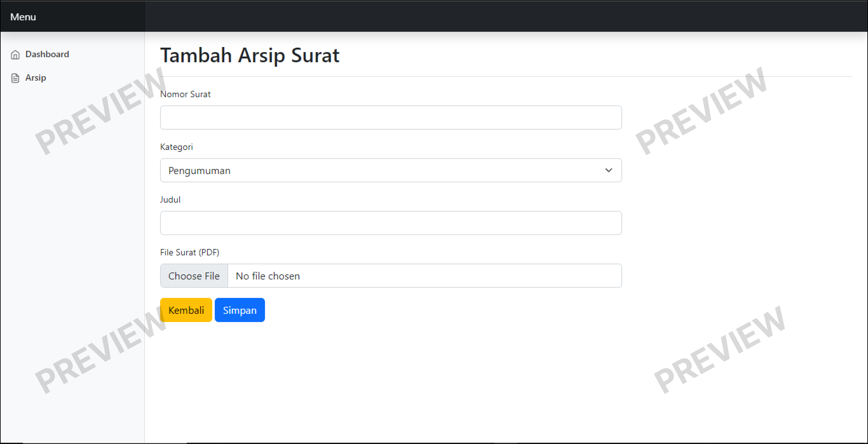
Task: Focus the Nomor Surat input field
Action: click(x=391, y=118)
